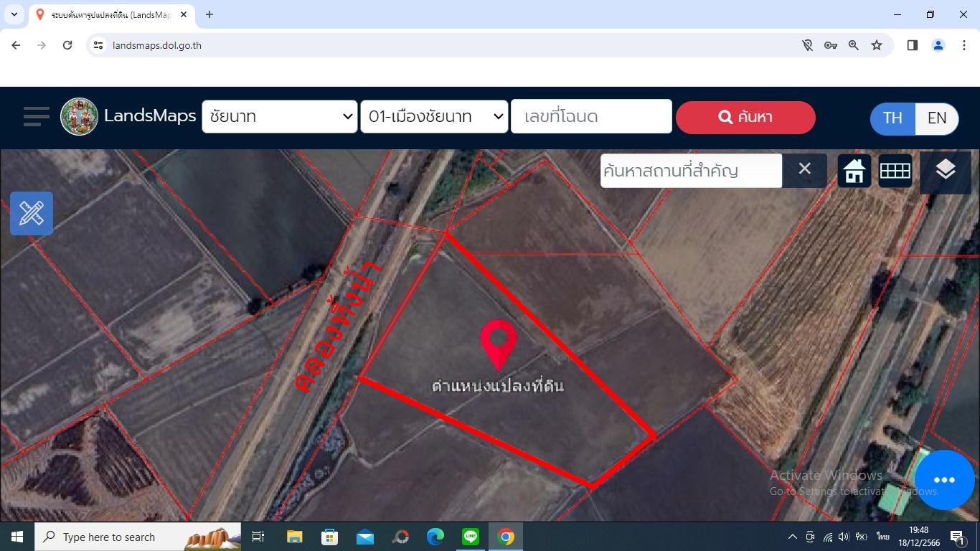Viewport: 980px width, 551px height.
Task: Bookmark this page with the star
Action: coord(877,45)
